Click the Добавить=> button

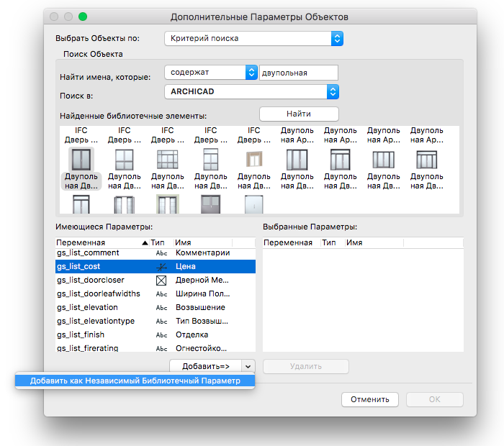(205, 366)
